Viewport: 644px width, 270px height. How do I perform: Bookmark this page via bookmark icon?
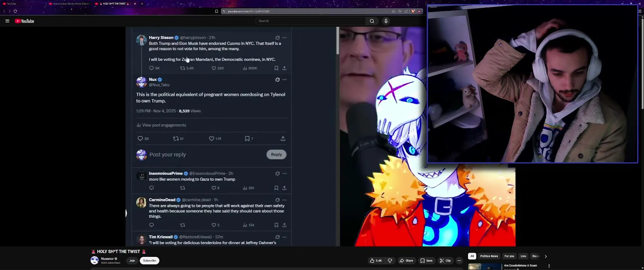[216, 11]
